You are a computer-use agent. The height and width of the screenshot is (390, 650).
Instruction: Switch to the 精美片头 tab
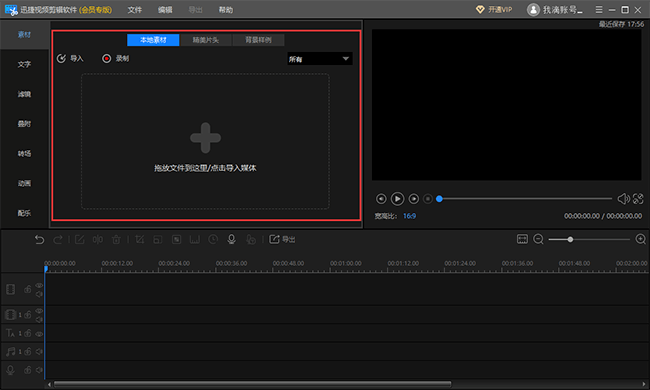(206, 40)
